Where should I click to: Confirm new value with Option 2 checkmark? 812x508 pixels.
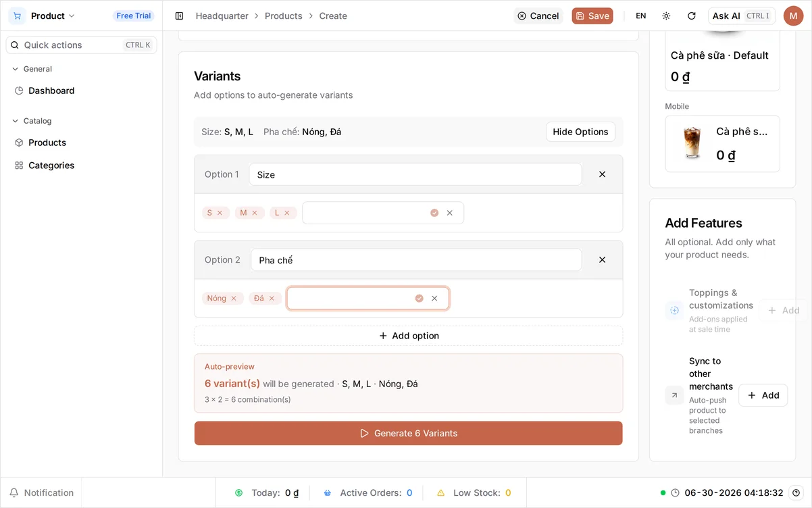419,298
